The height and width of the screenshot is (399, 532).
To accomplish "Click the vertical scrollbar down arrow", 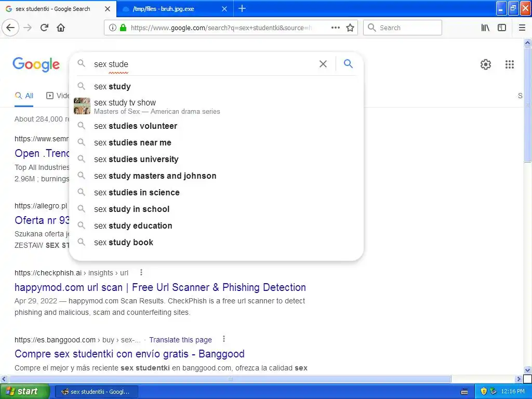I will [527, 370].
